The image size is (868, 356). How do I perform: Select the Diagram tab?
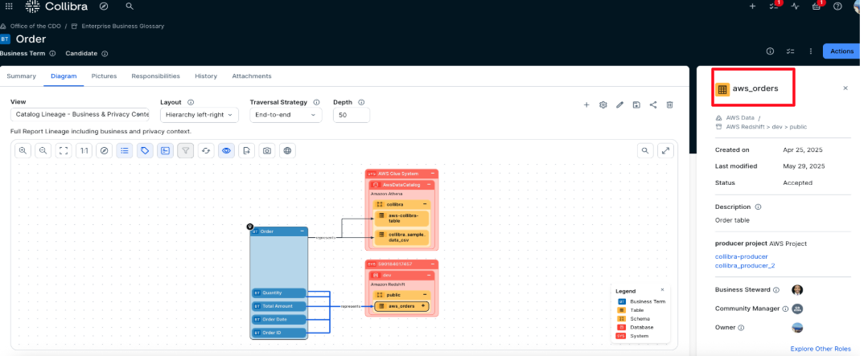point(64,76)
